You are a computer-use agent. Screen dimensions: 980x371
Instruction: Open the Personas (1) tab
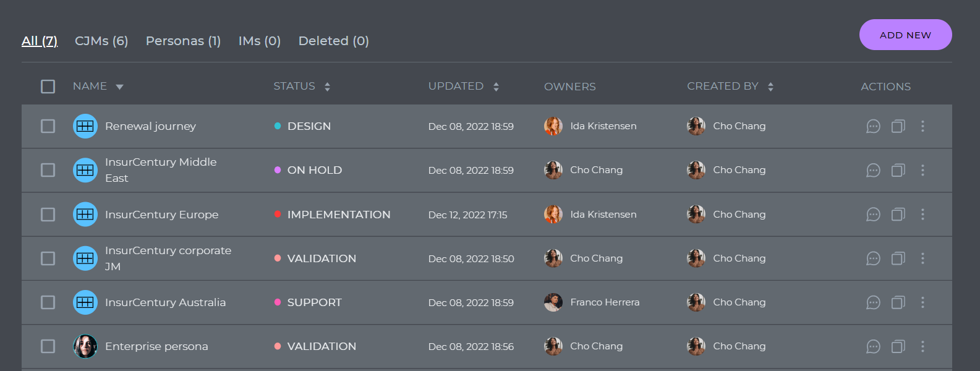183,41
